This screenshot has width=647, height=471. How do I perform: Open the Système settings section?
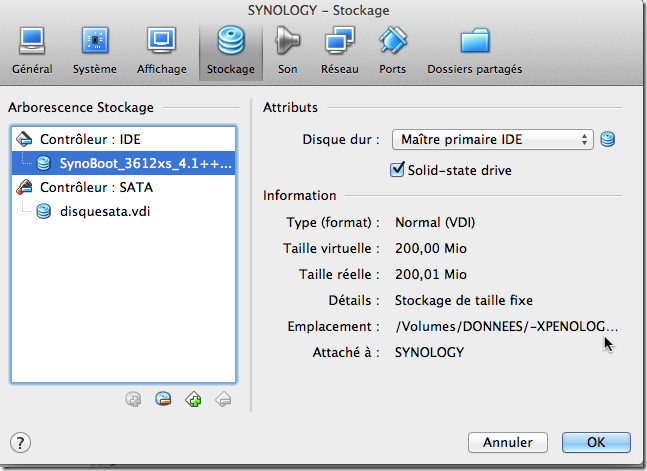[x=95, y=52]
